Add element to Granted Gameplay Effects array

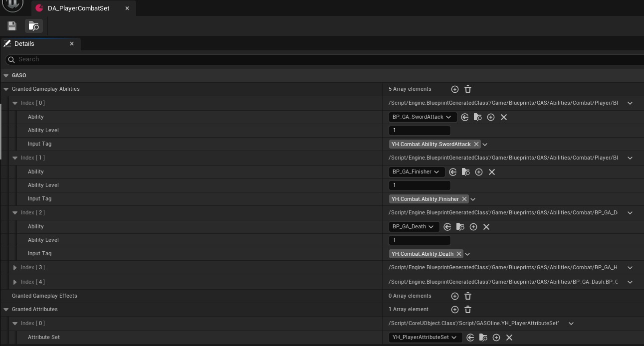(x=455, y=296)
